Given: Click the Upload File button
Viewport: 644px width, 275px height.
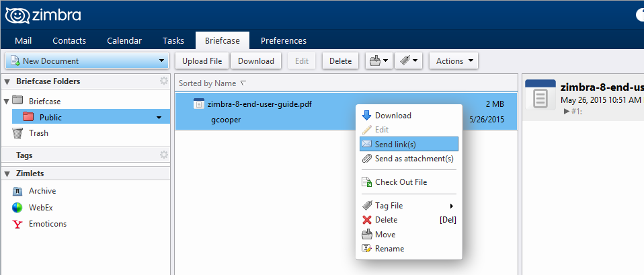Looking at the screenshot, I should click(202, 61).
